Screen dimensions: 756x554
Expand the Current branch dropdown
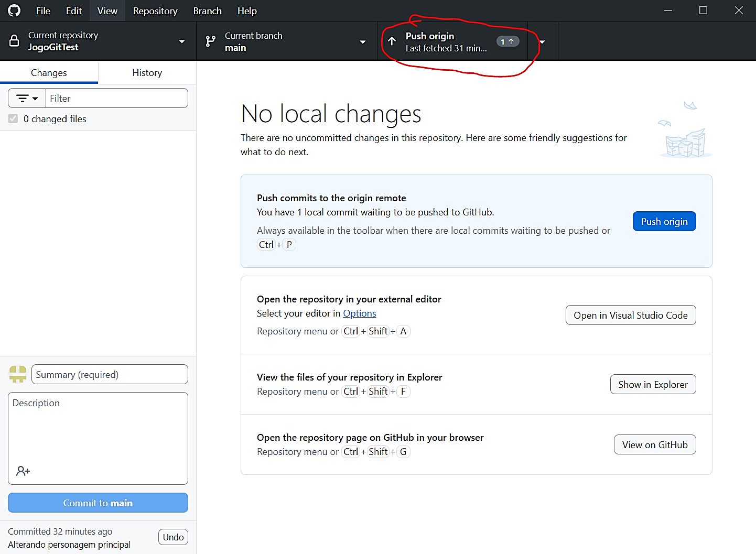[x=362, y=41]
